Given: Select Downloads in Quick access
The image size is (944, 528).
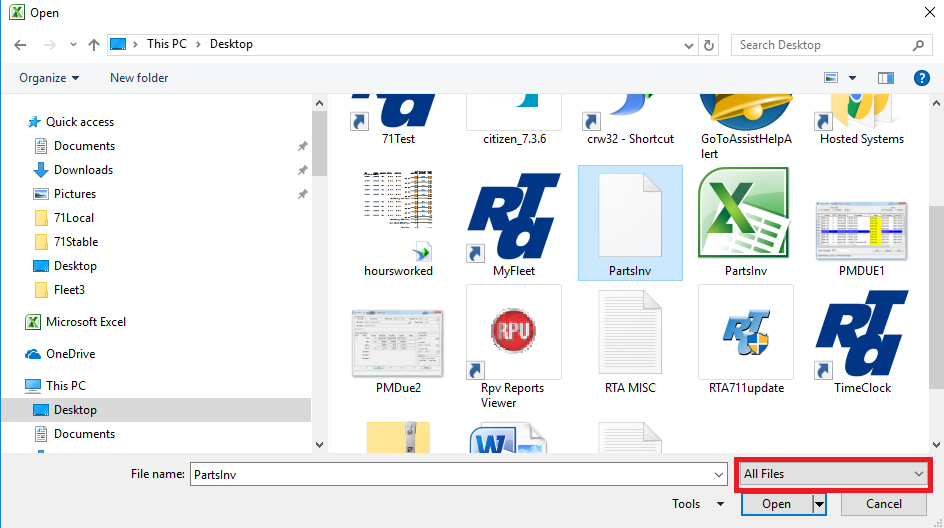Looking at the screenshot, I should pyautogui.click(x=83, y=170).
